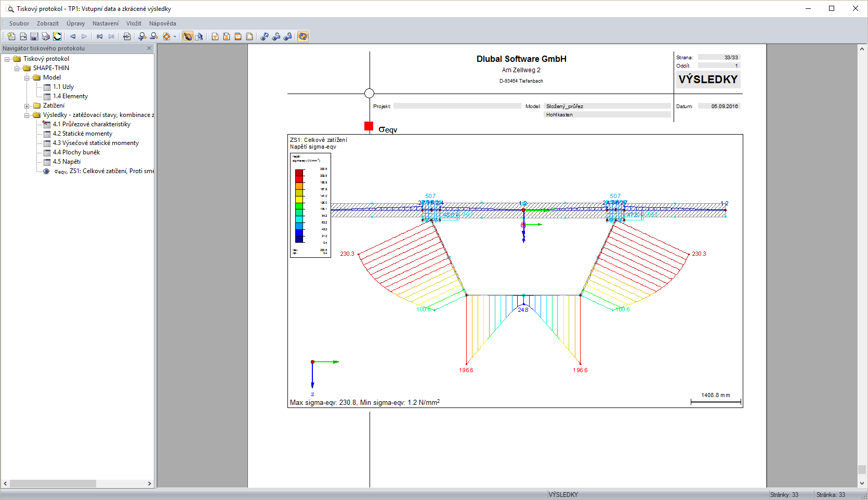
Task: Click the document icon next to new report
Action: pyautogui.click(x=23, y=36)
